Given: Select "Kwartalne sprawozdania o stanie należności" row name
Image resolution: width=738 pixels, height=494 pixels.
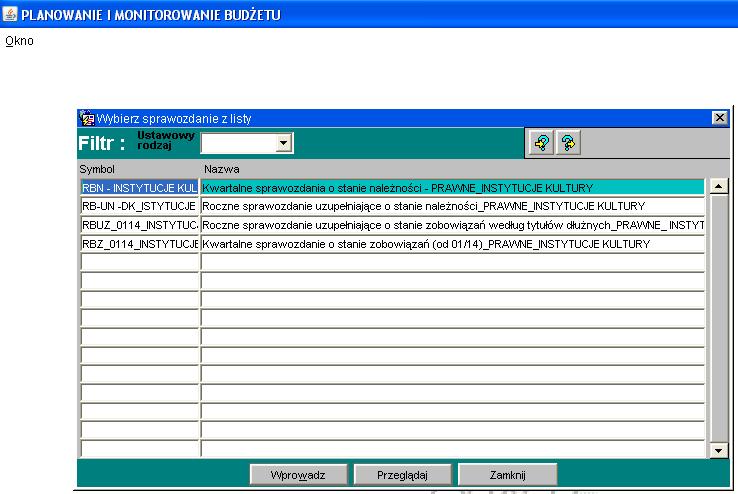Looking at the screenshot, I should point(452,188).
